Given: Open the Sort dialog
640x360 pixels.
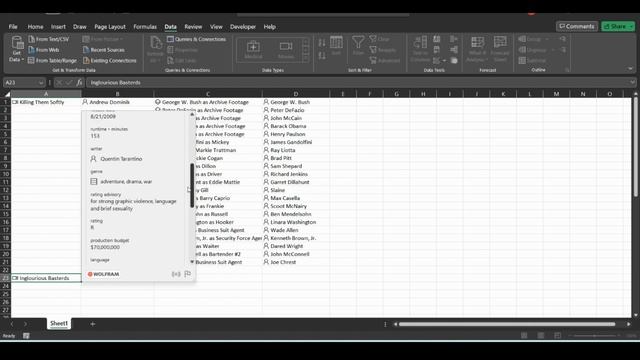Looking at the screenshot, I should [x=336, y=46].
